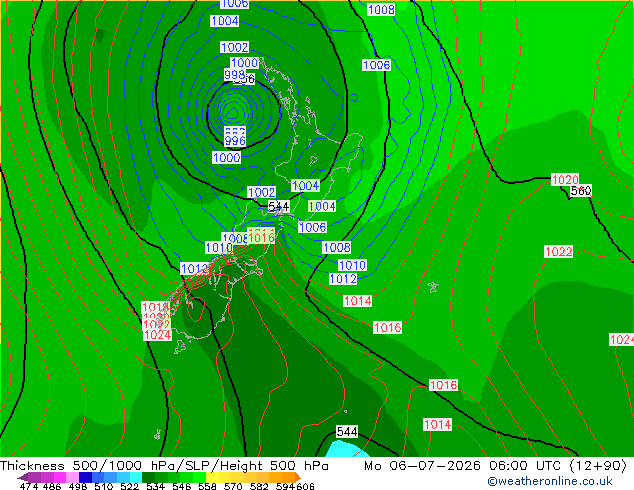
Task: Click the blue '1010' label just above blue '1012'
Action: (x=352, y=265)
